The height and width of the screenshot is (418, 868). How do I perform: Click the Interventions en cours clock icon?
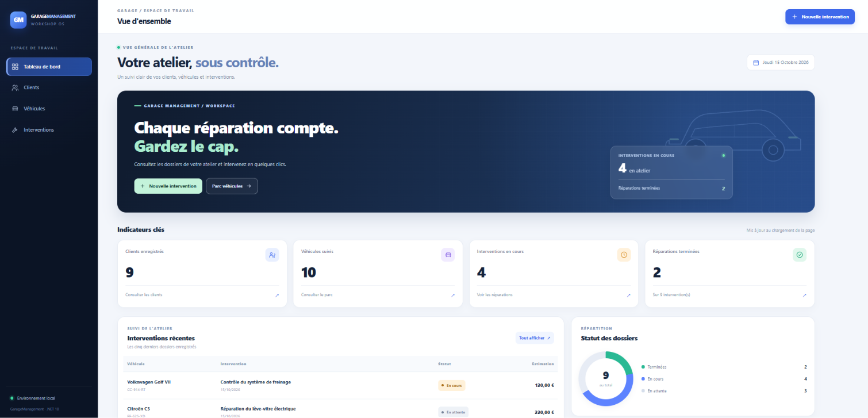pyautogui.click(x=624, y=255)
